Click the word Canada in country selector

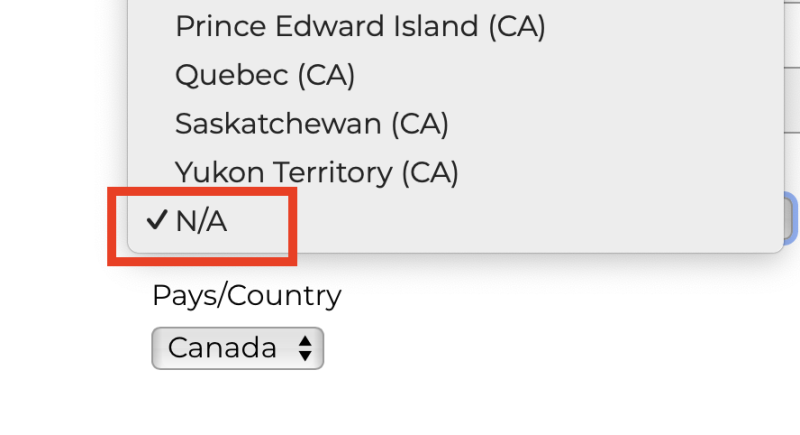coord(222,349)
